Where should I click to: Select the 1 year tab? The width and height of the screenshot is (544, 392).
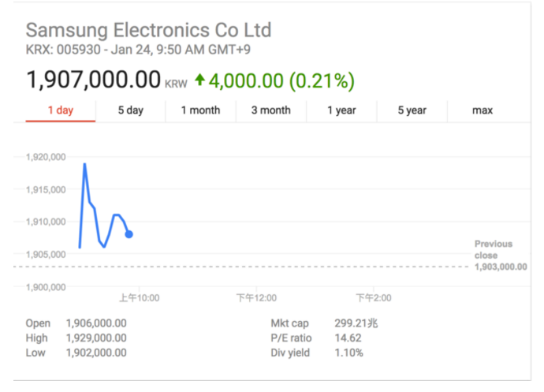341,110
